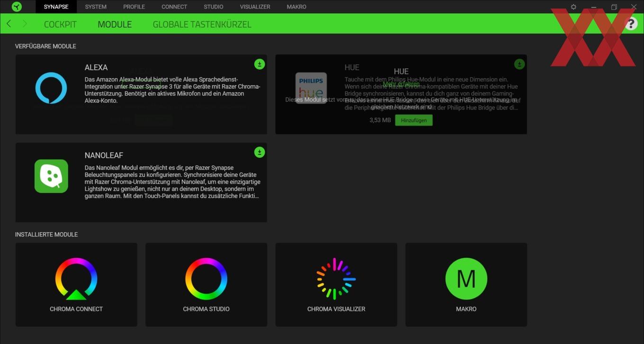Viewport: 644px width, 344px height.
Task: Switch to the Synapse tab
Action: point(56,7)
